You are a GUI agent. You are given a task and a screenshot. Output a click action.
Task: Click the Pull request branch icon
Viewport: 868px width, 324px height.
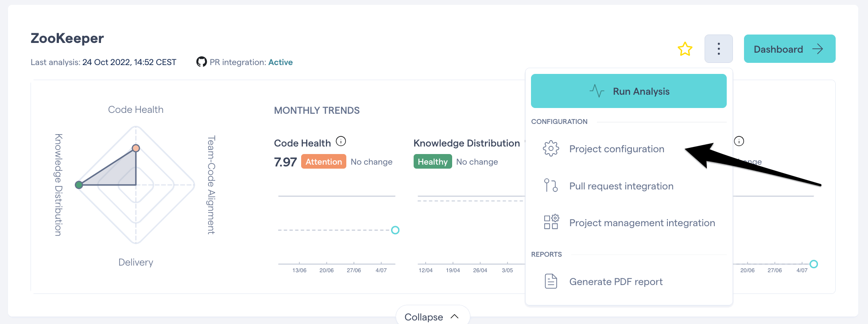(x=551, y=185)
